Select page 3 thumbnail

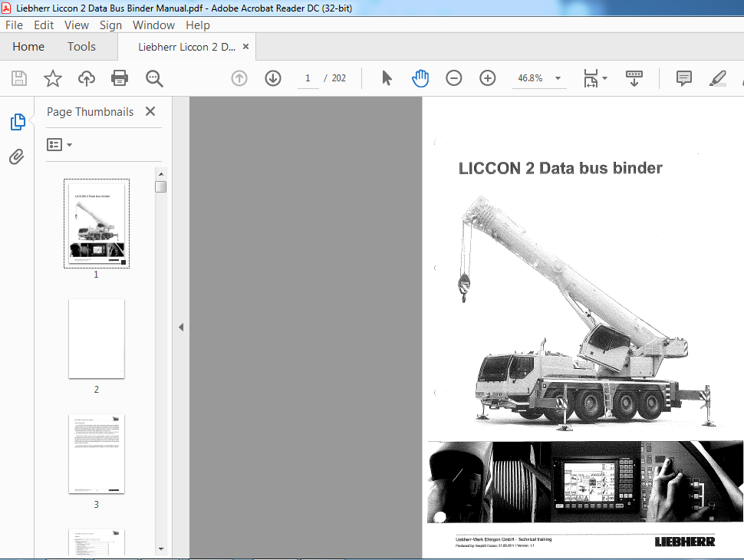(x=97, y=453)
